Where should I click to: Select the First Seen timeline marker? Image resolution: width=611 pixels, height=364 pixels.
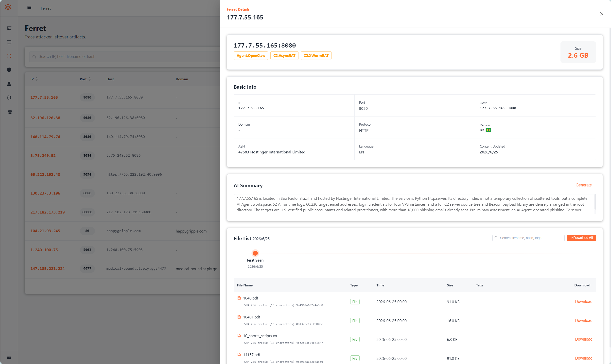(x=255, y=253)
